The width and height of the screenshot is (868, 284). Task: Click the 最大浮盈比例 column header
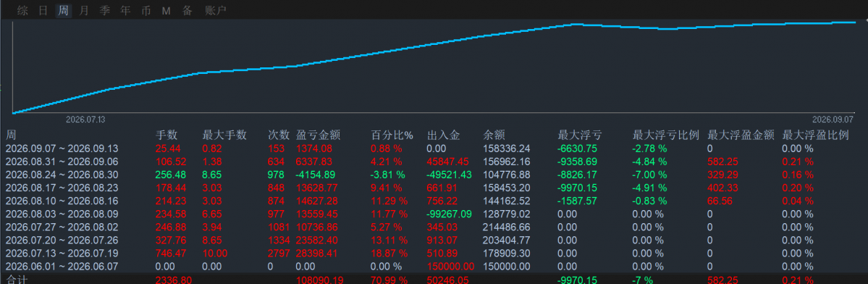point(815,135)
